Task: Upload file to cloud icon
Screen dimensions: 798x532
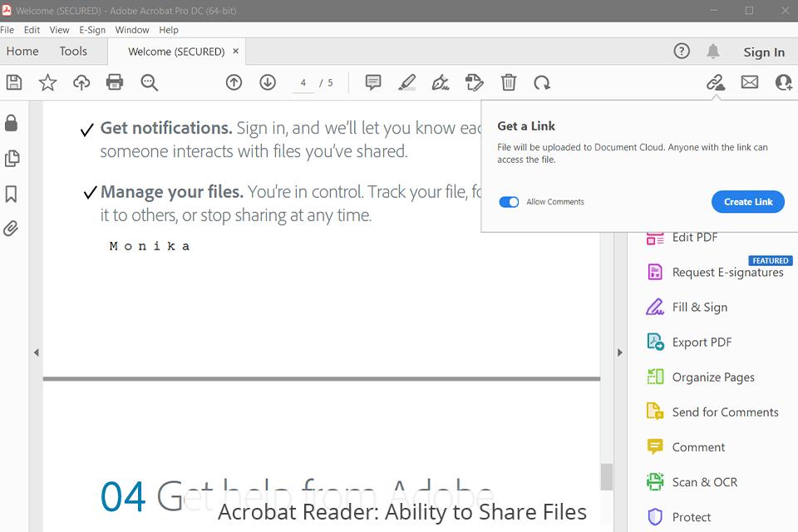Action: [x=81, y=82]
